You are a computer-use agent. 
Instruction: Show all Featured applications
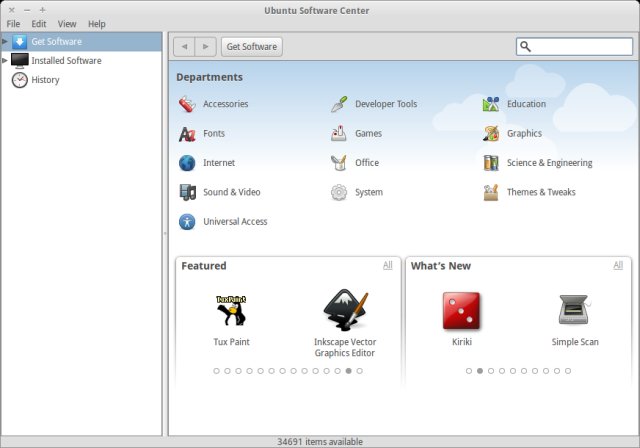[387, 265]
